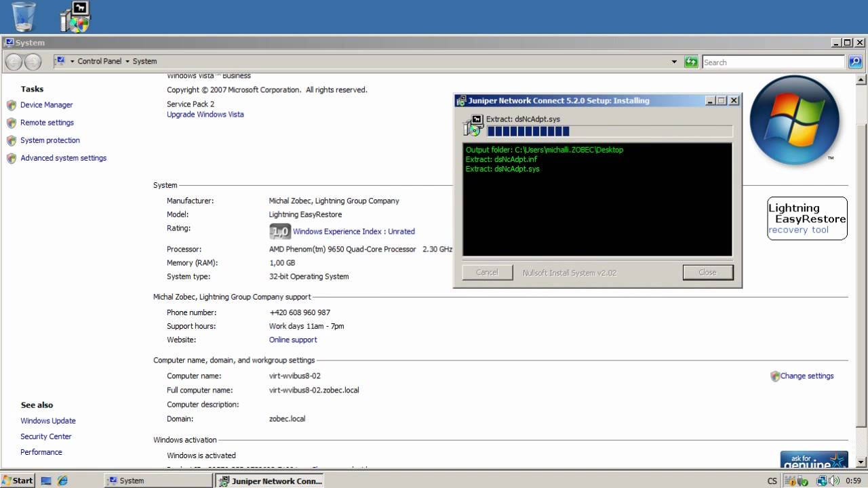
Task: Click the scrollbar down arrow in System window
Action: [861, 463]
